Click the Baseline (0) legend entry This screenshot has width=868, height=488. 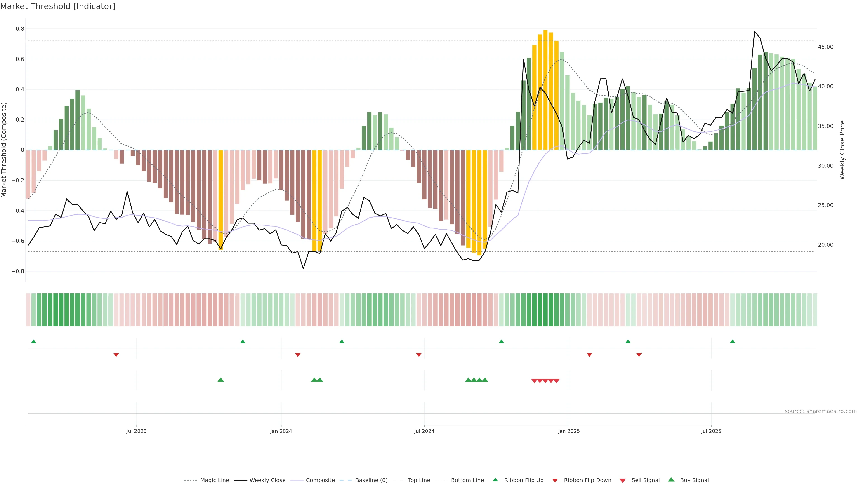[371, 480]
